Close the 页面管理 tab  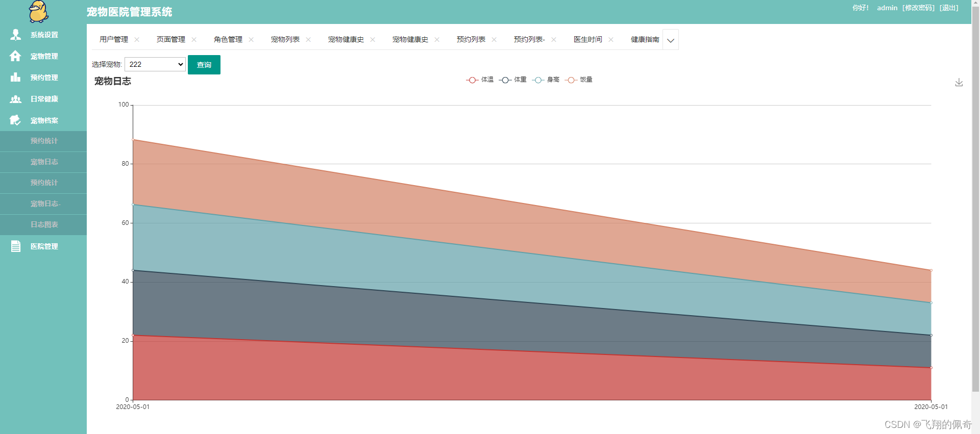tap(194, 39)
